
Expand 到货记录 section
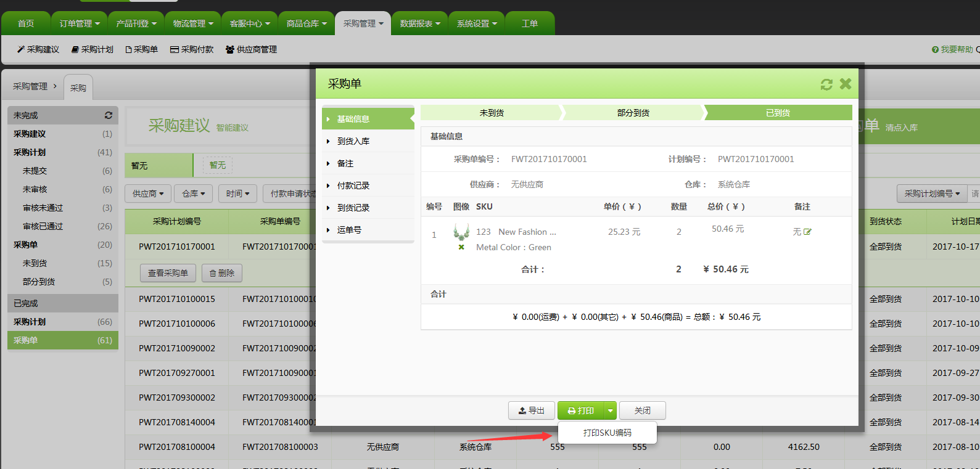tap(368, 208)
